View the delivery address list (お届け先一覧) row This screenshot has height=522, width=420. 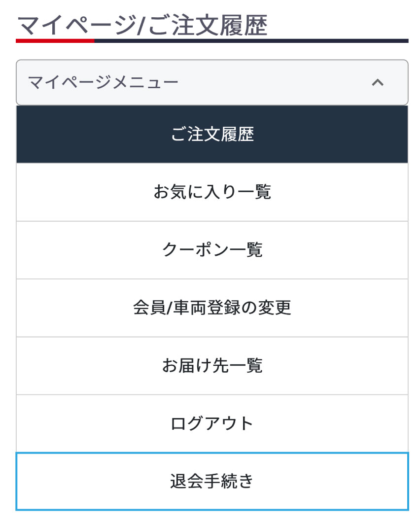[x=212, y=366]
